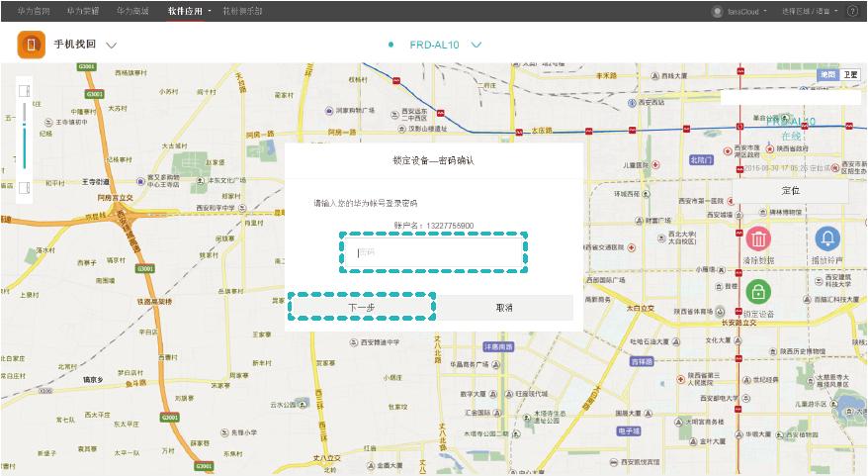Click the 密码 password input field
868x476 pixels.
tap(433, 252)
